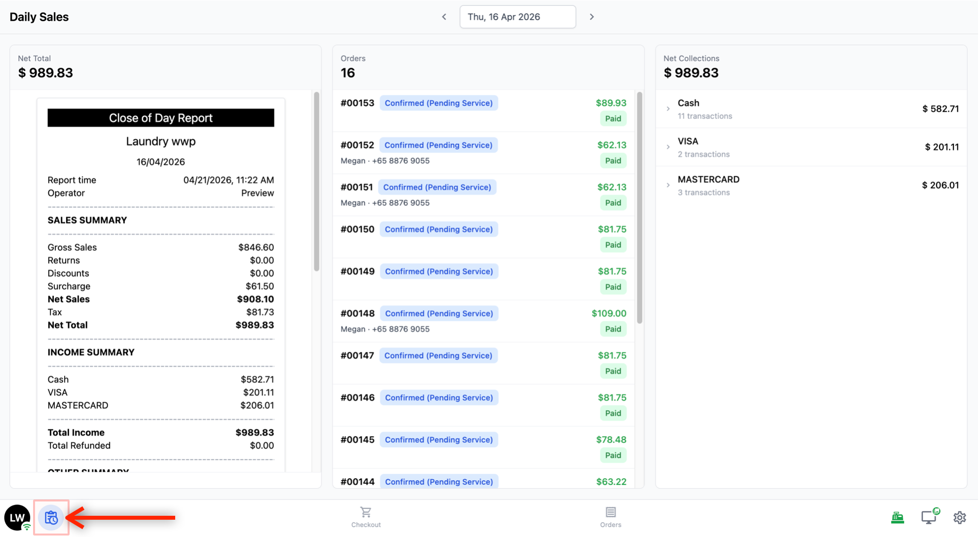This screenshot has height=537, width=980.
Task: Open the settings gear icon
Action: (x=959, y=517)
